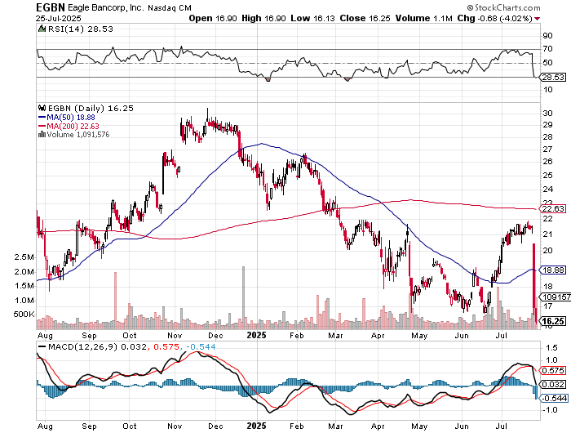The height and width of the screenshot is (433, 571).
Task: Click the RSI(14) 28.53 legend label
Action: [x=80, y=29]
